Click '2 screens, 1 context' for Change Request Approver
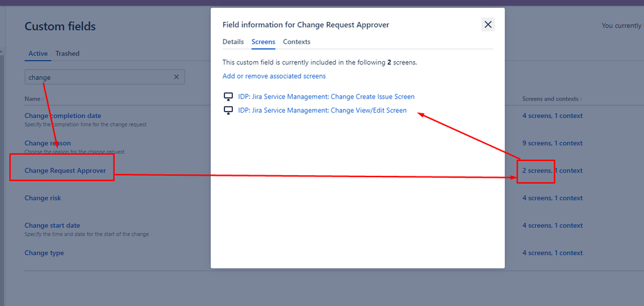Image resolution: width=644 pixels, height=306 pixels. [552, 171]
